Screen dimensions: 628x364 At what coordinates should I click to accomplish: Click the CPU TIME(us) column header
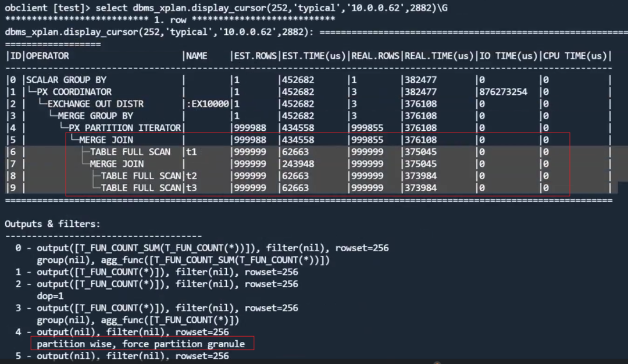coord(575,56)
